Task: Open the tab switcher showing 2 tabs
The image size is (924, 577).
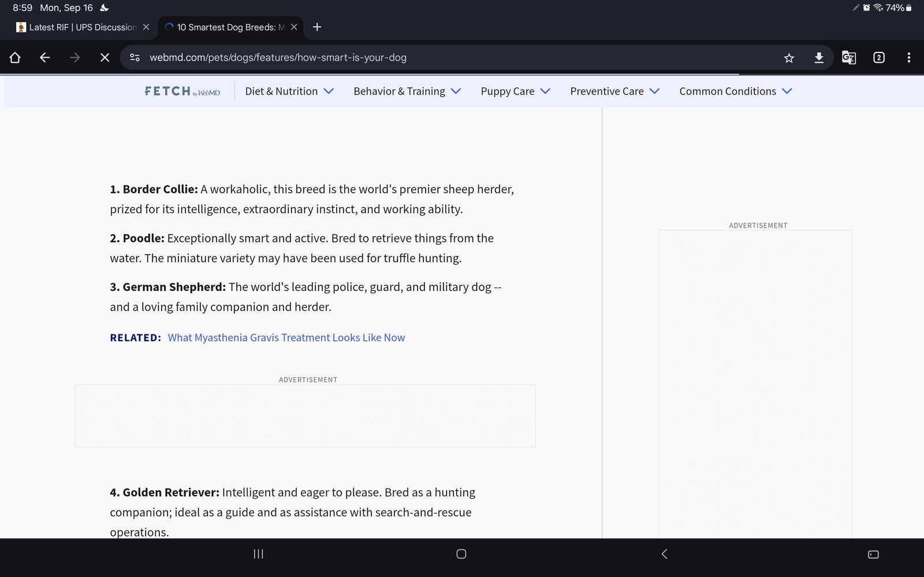Action: [879, 57]
